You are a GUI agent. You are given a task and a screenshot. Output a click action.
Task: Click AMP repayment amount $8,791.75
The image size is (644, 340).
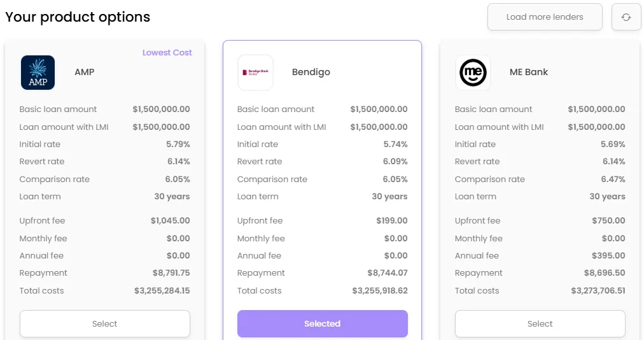click(x=171, y=273)
